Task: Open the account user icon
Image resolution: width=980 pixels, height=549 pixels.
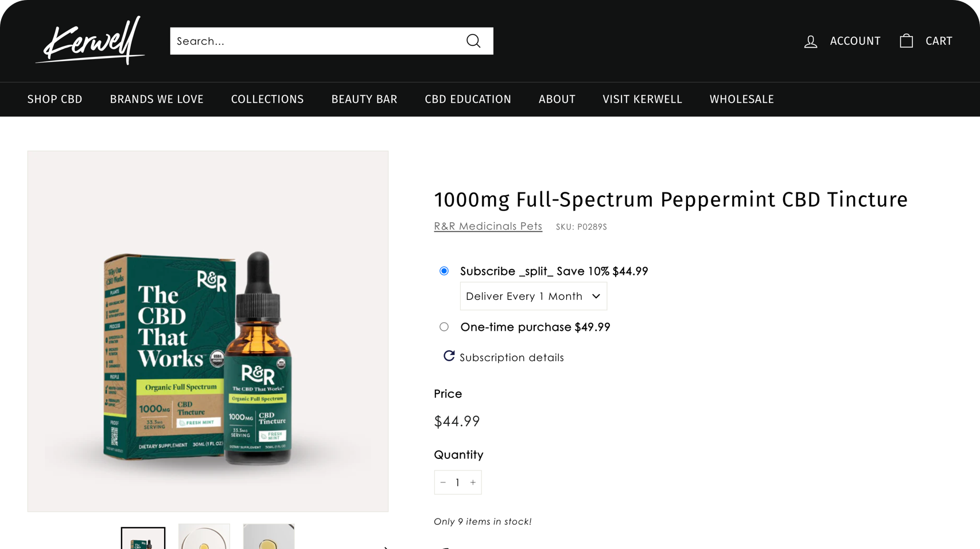Action: click(810, 41)
